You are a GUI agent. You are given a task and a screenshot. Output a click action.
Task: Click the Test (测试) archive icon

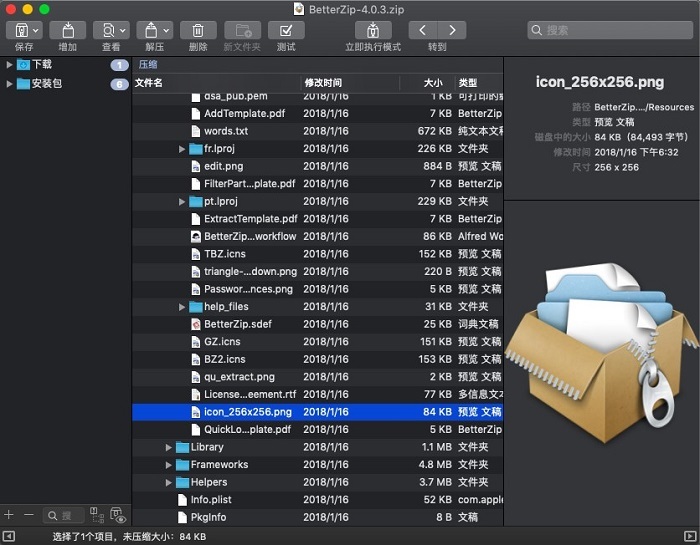(x=286, y=31)
